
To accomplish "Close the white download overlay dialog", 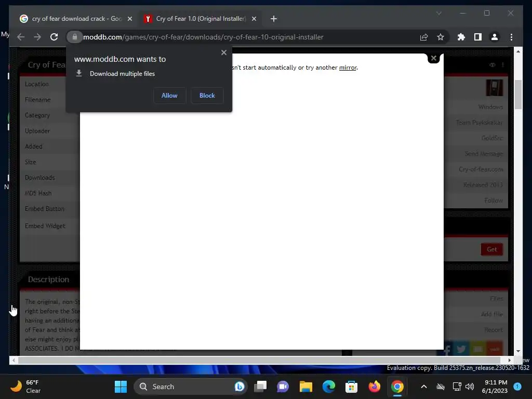I will pyautogui.click(x=434, y=58).
